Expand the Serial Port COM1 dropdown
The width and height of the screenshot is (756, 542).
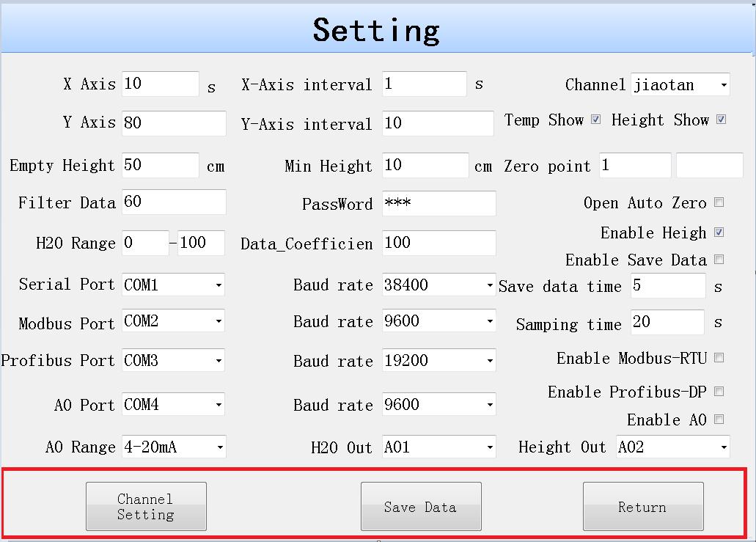coord(173,285)
